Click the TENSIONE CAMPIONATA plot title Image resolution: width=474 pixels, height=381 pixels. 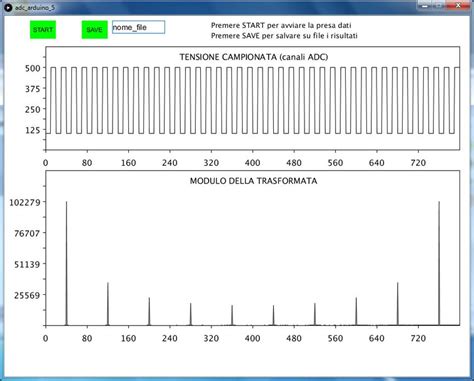(254, 57)
